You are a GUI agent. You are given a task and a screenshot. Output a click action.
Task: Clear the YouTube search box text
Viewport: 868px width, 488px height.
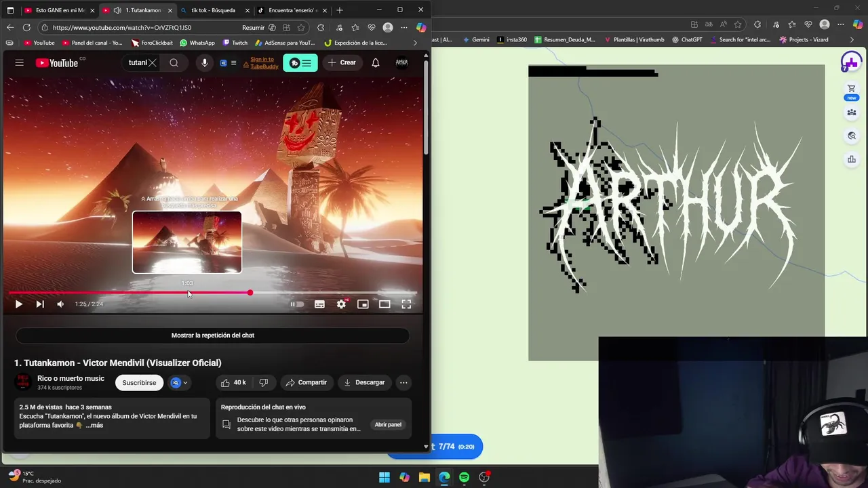click(x=153, y=62)
